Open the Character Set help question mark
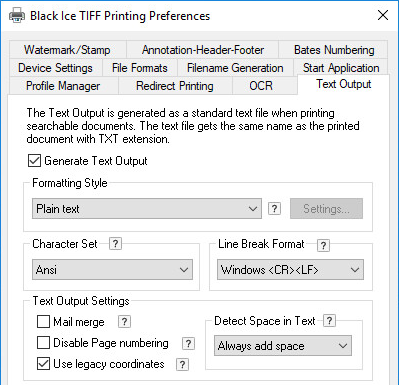This screenshot has height=385, width=399. 115,244
